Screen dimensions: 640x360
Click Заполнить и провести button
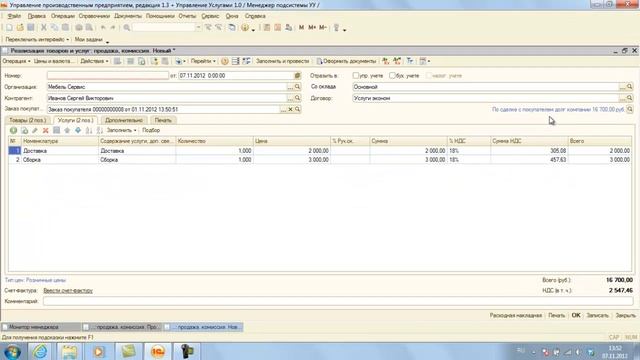282,61
